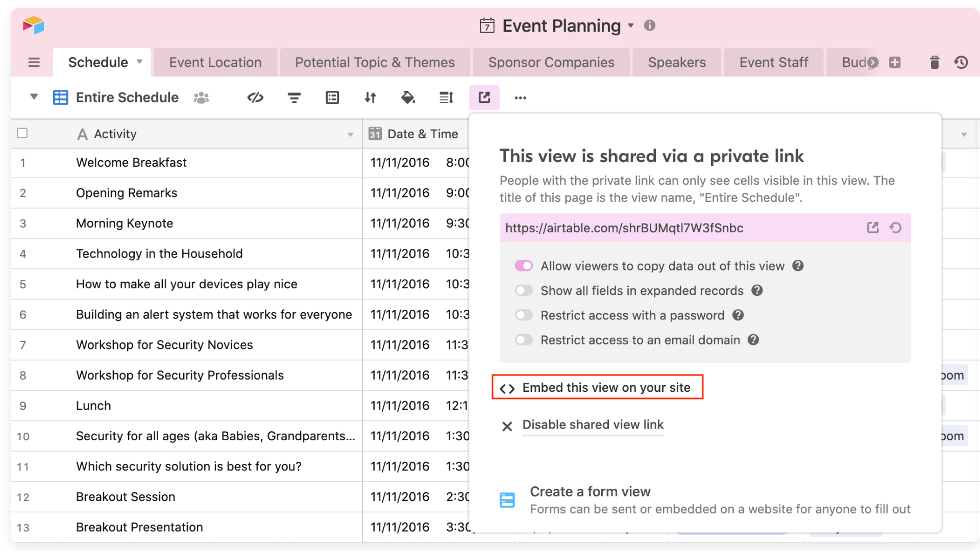This screenshot has width=980, height=551.
Task: Enable Restrict access with a password
Action: pos(524,315)
